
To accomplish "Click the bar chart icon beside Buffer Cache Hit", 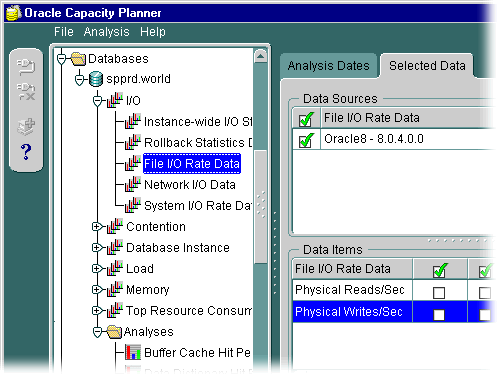I will (133, 352).
